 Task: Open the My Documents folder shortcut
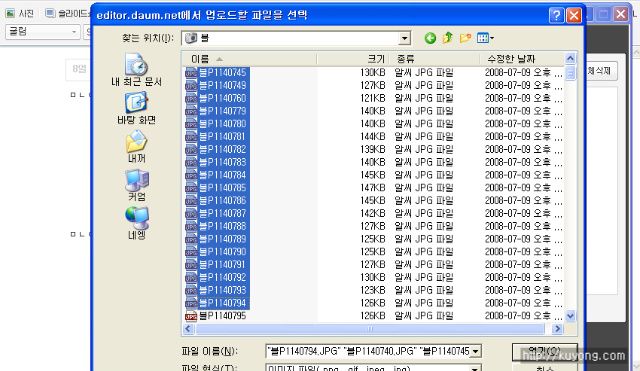(136, 147)
